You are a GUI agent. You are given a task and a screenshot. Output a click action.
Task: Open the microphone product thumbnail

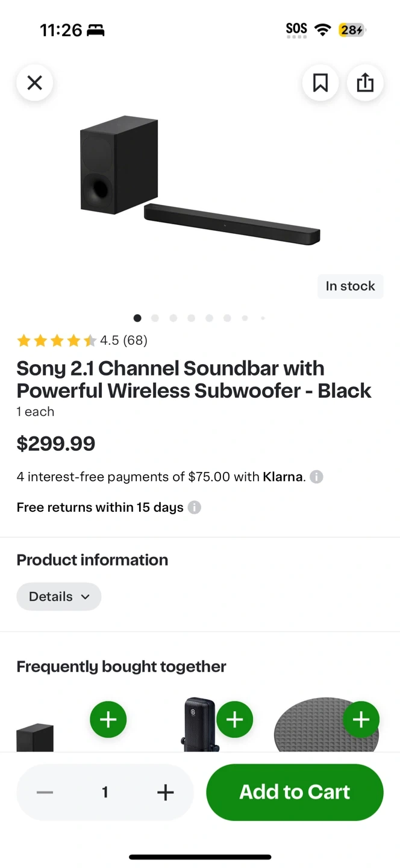tap(200, 724)
